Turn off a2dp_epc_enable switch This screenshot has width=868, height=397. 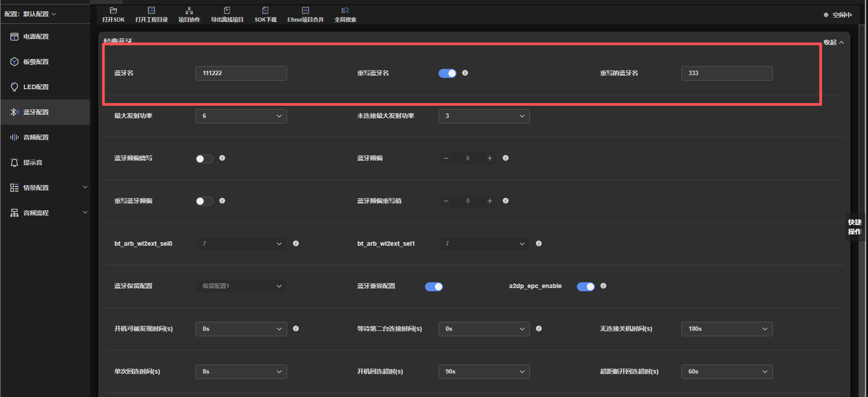tap(586, 287)
